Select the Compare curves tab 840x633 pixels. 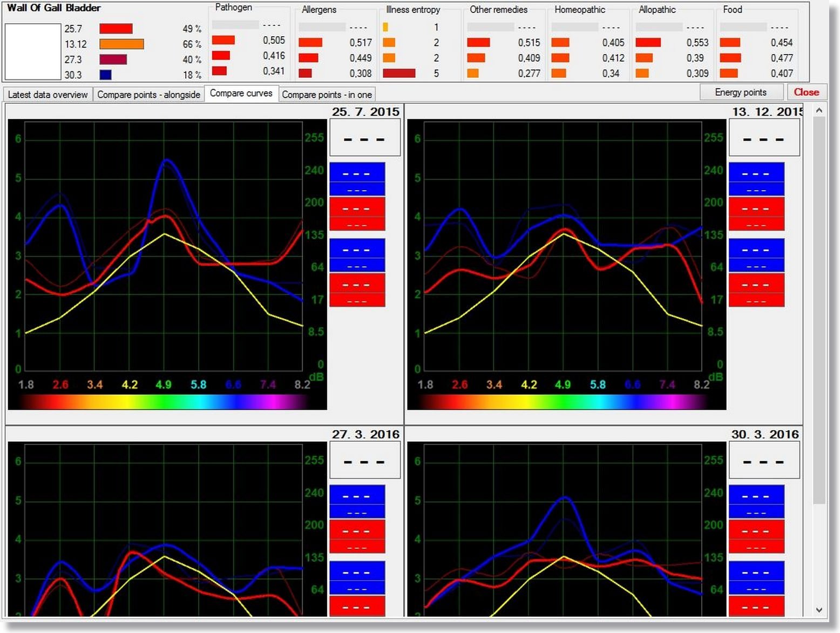pyautogui.click(x=241, y=93)
